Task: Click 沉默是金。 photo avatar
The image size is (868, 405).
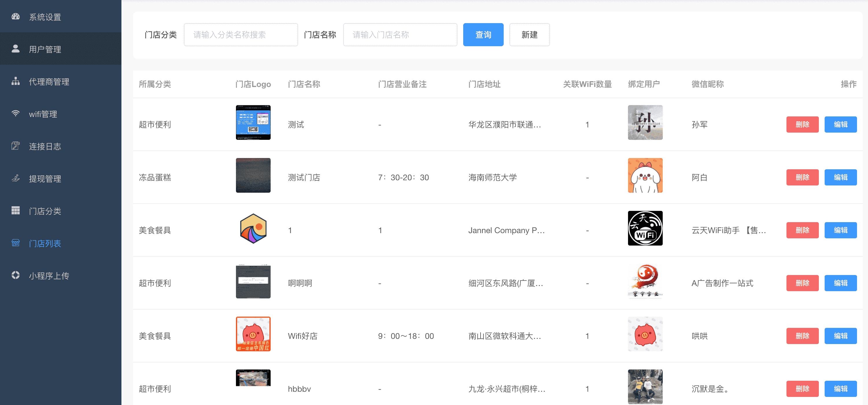Action: click(x=645, y=387)
